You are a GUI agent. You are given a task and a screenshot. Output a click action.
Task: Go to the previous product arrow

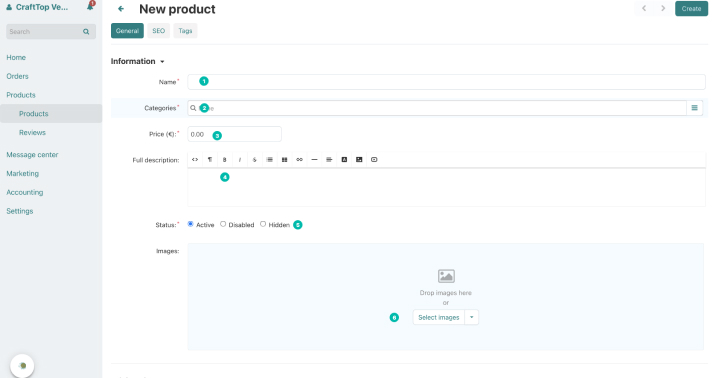tap(644, 8)
